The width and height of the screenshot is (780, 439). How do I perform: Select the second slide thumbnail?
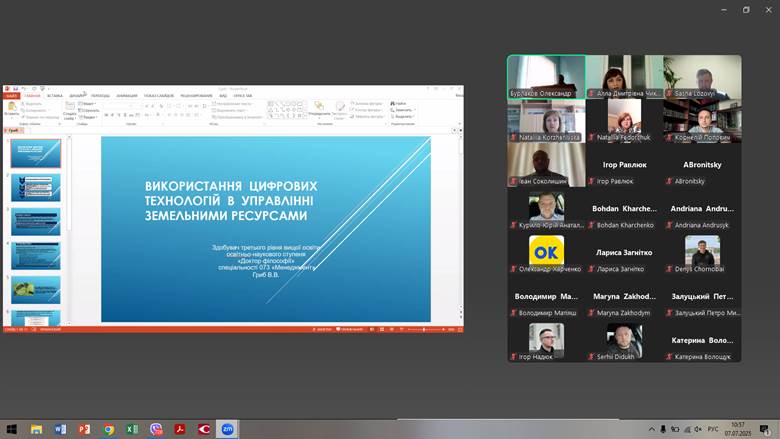(35, 187)
